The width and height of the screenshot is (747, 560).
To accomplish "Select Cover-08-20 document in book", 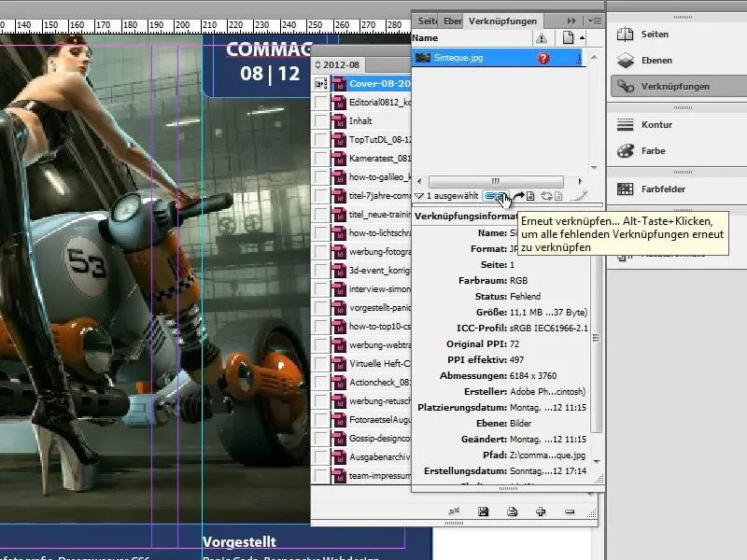I will [371, 84].
